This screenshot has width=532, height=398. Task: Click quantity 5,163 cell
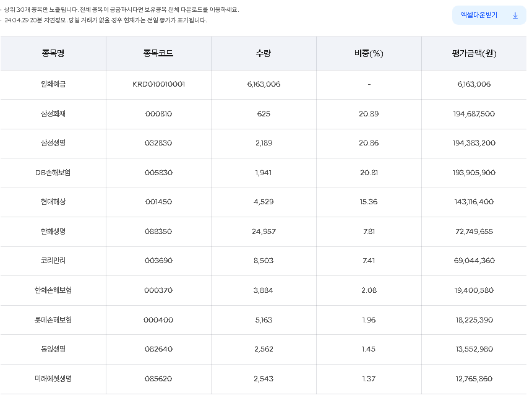pos(264,320)
